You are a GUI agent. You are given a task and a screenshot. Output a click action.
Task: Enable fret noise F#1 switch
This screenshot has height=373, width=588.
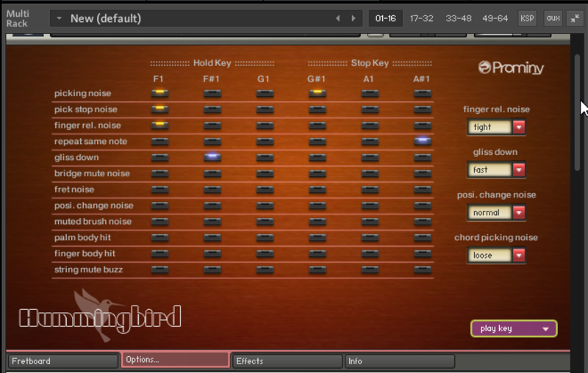coord(212,189)
